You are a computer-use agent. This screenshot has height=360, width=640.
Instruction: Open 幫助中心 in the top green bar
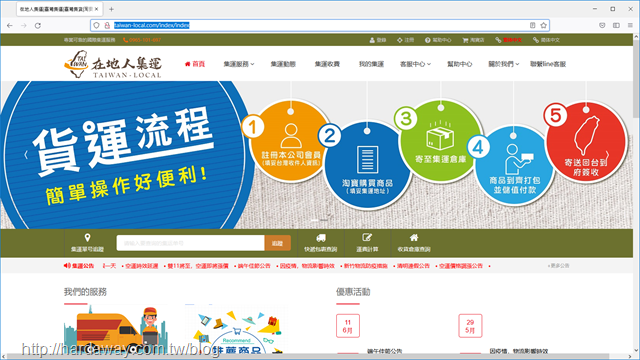click(438, 40)
